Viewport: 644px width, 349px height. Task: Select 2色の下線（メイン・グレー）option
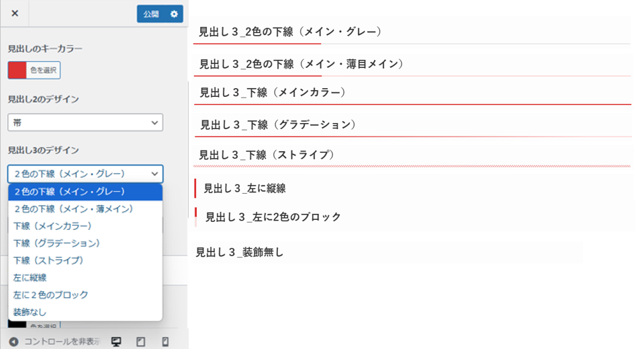(85, 192)
